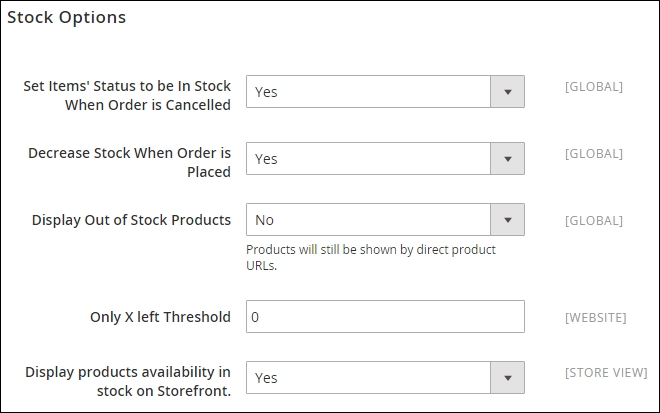
Task: Open Decrease Stock When Order Placed select
Action: click(368, 159)
